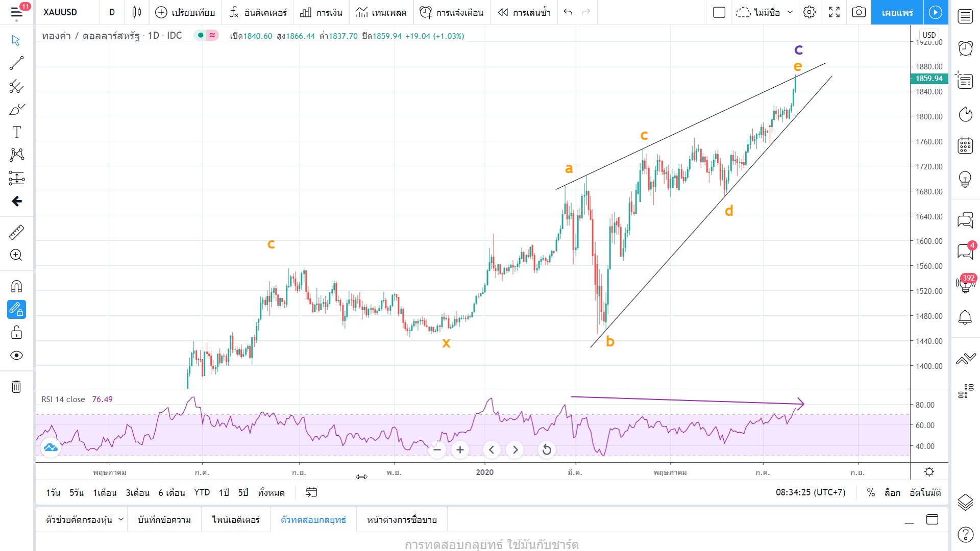Image resolution: width=980 pixels, height=551 pixels.
Task: Switch to the Pine Editor tab
Action: coord(236,519)
